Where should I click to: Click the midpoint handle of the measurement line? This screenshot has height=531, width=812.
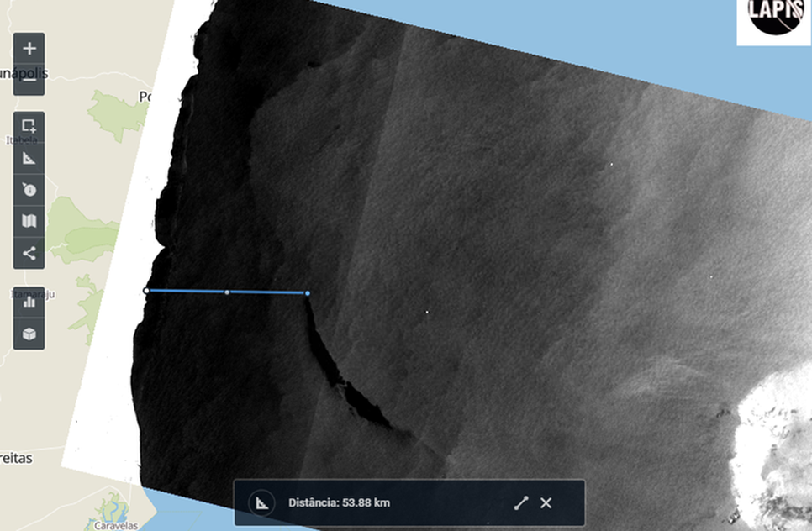(227, 292)
